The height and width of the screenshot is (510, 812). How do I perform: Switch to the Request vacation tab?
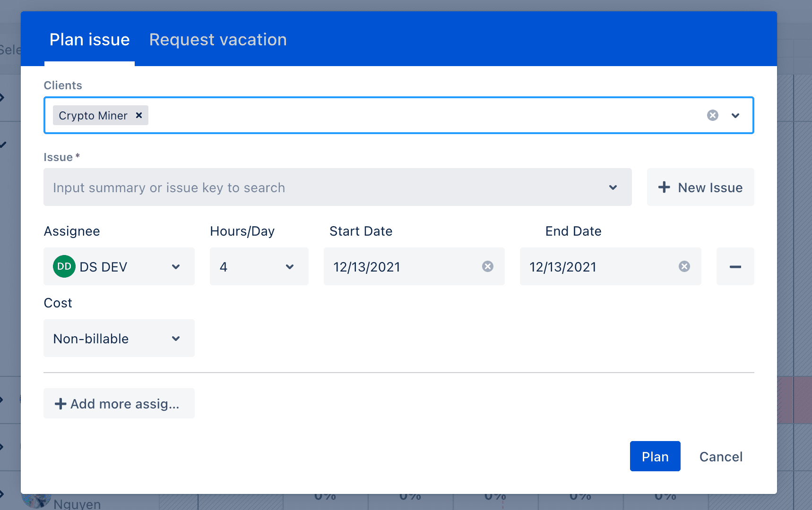[x=217, y=40]
